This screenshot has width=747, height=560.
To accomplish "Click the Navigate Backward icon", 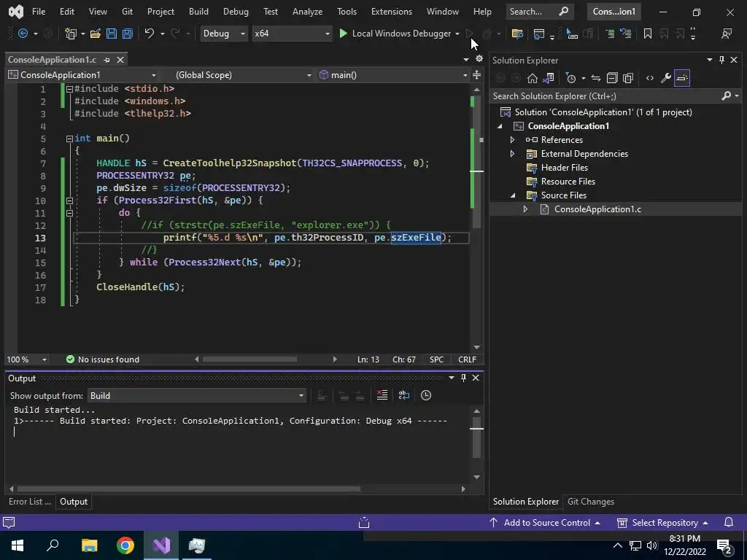I will (23, 34).
